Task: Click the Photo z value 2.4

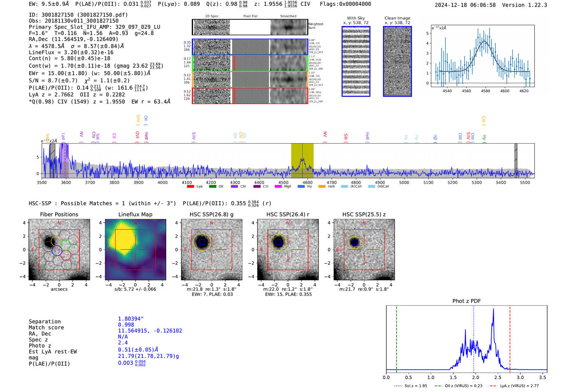Action: pos(123,343)
